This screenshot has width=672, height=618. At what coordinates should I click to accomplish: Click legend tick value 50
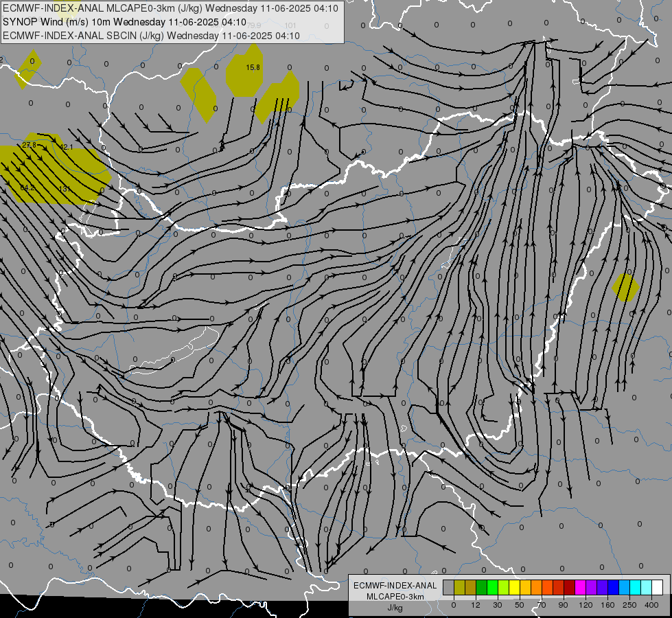click(520, 605)
